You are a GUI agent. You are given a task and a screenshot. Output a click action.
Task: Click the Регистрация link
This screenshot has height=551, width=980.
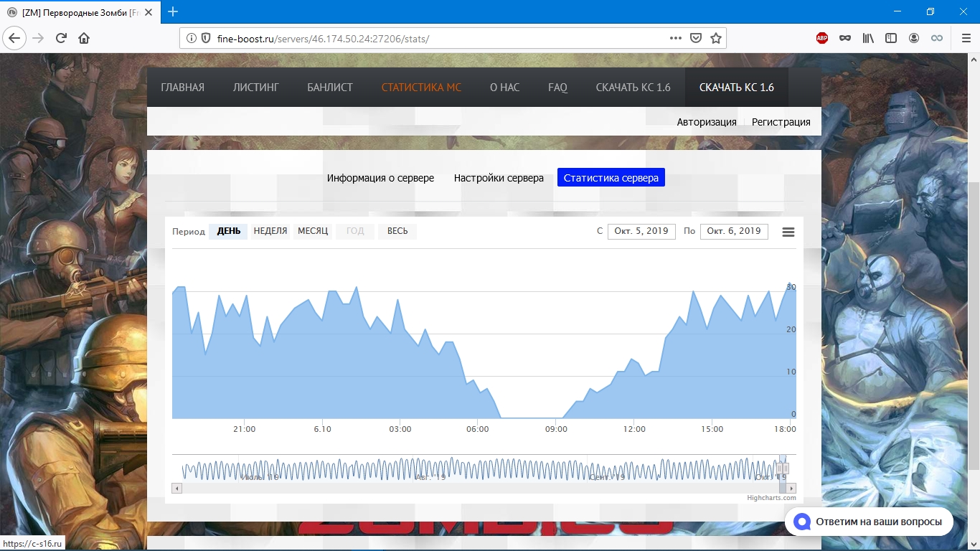point(781,122)
